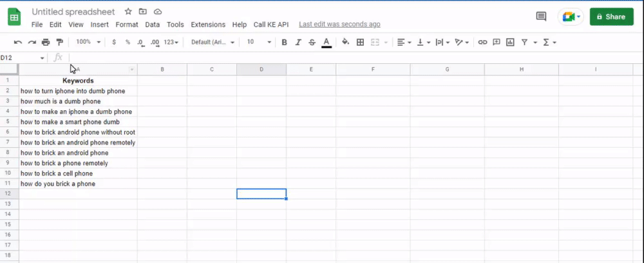Select cell 'how much is a dumb phone'
Image resolution: width=644 pixels, height=263 pixels.
[x=78, y=101]
